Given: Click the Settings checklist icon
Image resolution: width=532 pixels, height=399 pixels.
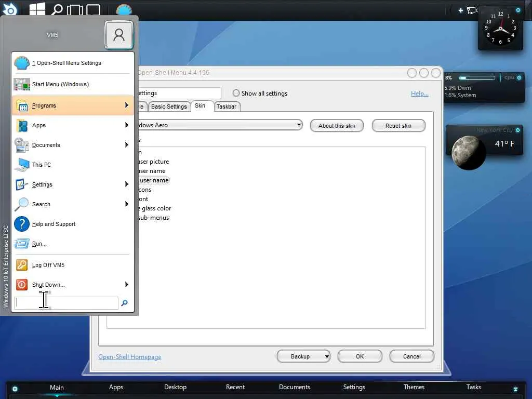Looking at the screenshot, I should [22, 184].
